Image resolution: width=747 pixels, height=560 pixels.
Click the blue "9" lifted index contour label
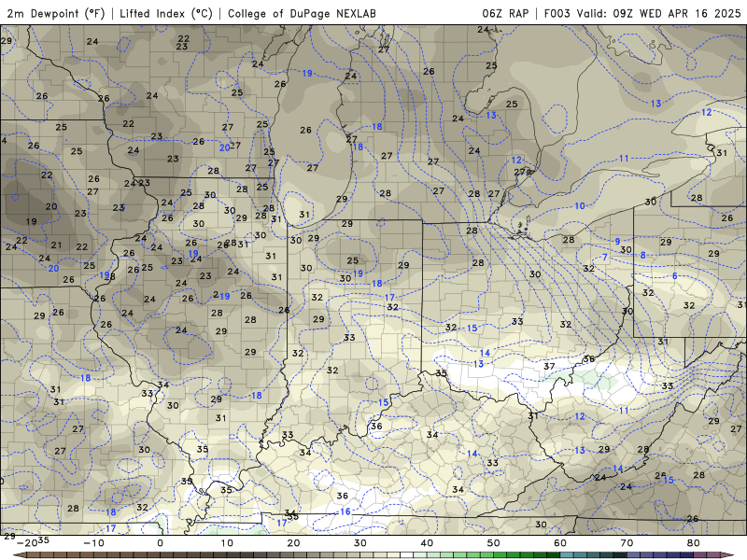click(x=617, y=242)
